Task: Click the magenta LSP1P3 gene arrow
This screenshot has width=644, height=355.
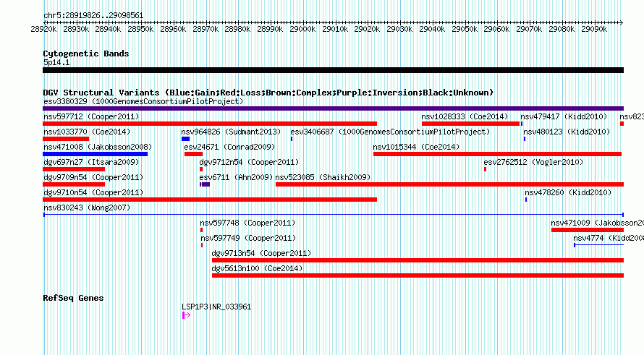Action: tap(186, 315)
